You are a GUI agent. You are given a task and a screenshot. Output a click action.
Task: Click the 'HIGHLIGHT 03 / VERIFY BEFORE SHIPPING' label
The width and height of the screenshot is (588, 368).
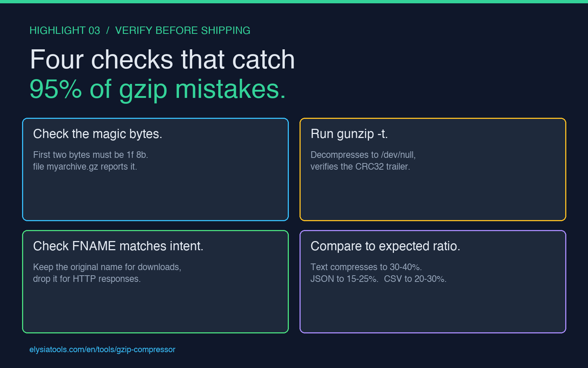point(140,31)
